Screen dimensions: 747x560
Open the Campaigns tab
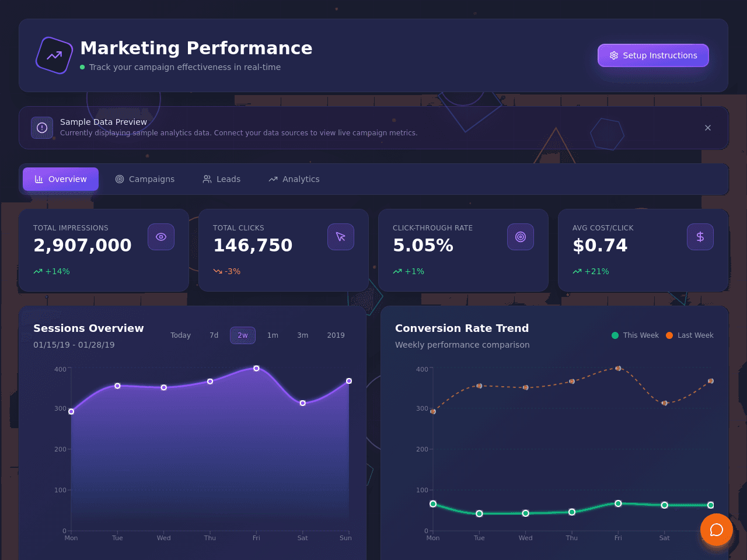pyautogui.click(x=145, y=179)
